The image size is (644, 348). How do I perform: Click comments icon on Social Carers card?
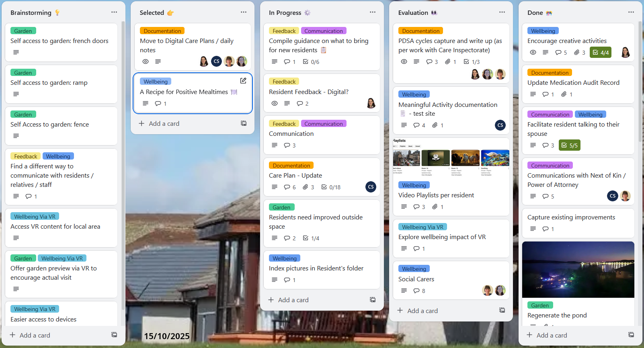[416, 291]
